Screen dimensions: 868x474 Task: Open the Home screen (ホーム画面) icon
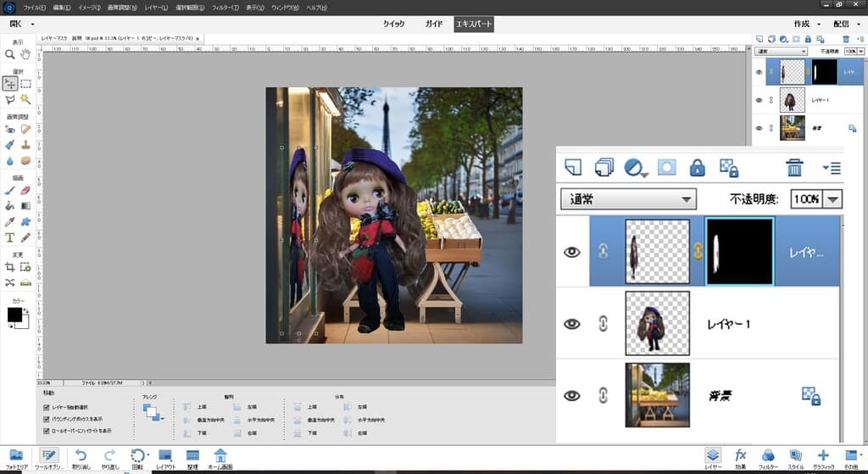[220, 455]
